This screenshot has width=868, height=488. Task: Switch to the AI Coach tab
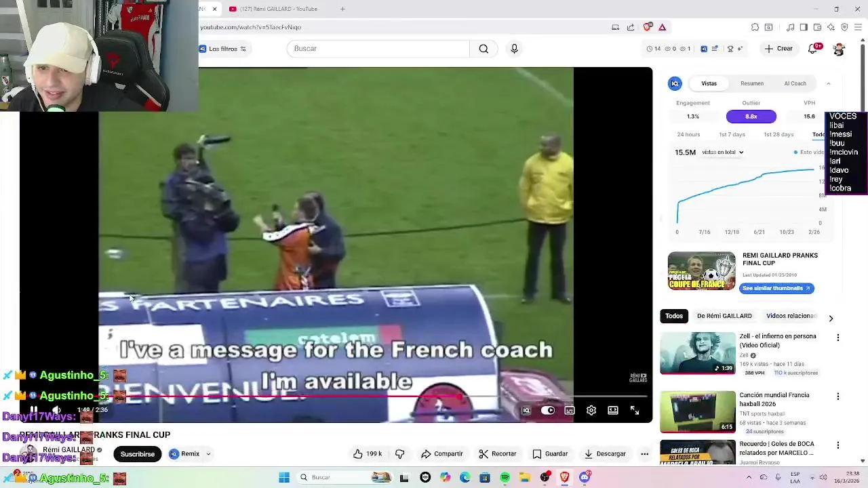click(x=795, y=83)
